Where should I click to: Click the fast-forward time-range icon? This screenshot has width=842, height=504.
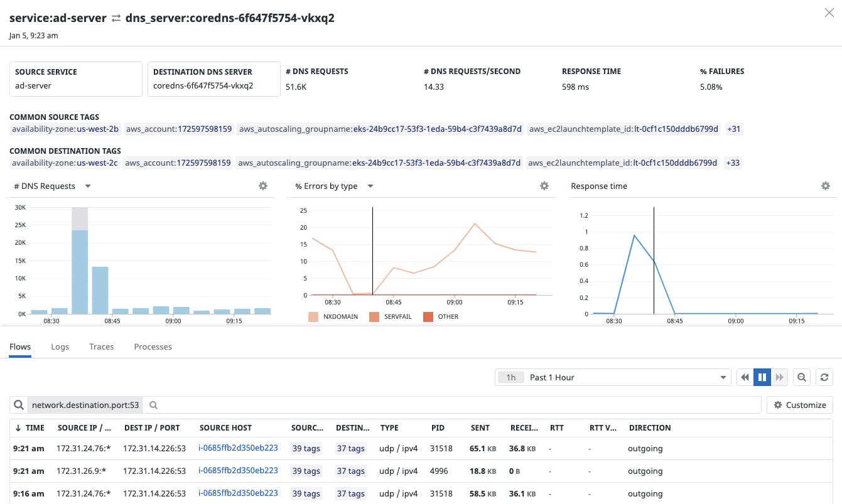pos(779,377)
